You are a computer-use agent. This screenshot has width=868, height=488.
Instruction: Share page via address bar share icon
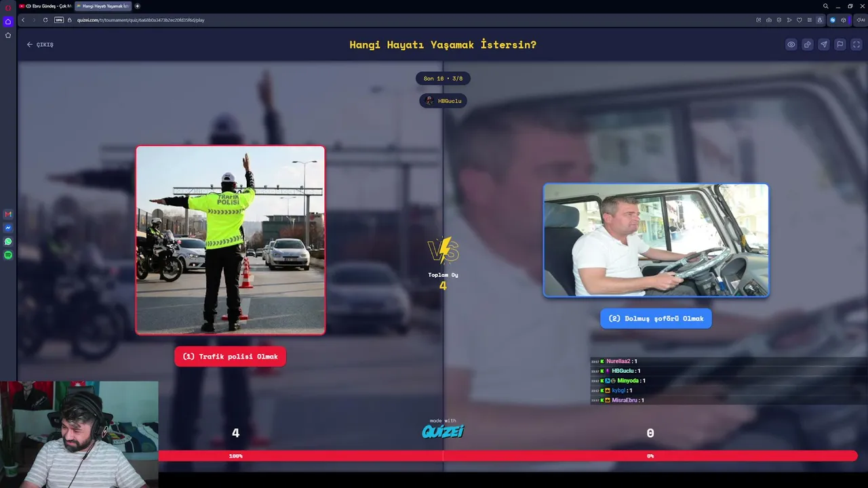pyautogui.click(x=758, y=20)
